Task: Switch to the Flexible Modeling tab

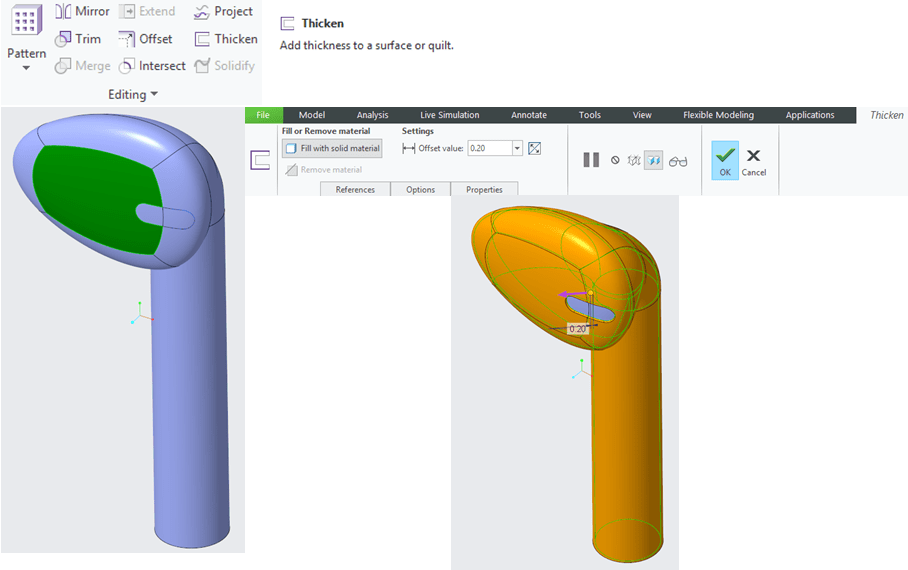Action: point(718,115)
